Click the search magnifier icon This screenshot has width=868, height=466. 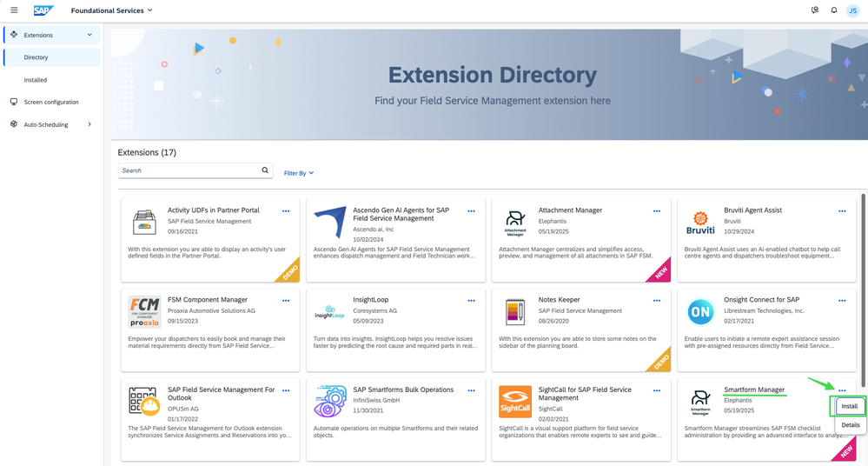[x=265, y=170]
